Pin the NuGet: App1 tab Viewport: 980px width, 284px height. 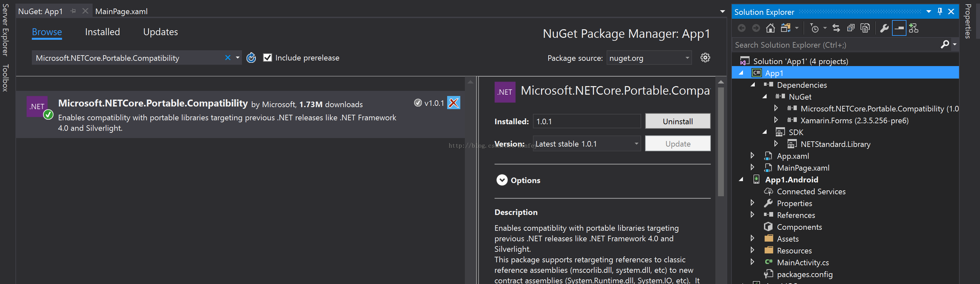pos(73,11)
